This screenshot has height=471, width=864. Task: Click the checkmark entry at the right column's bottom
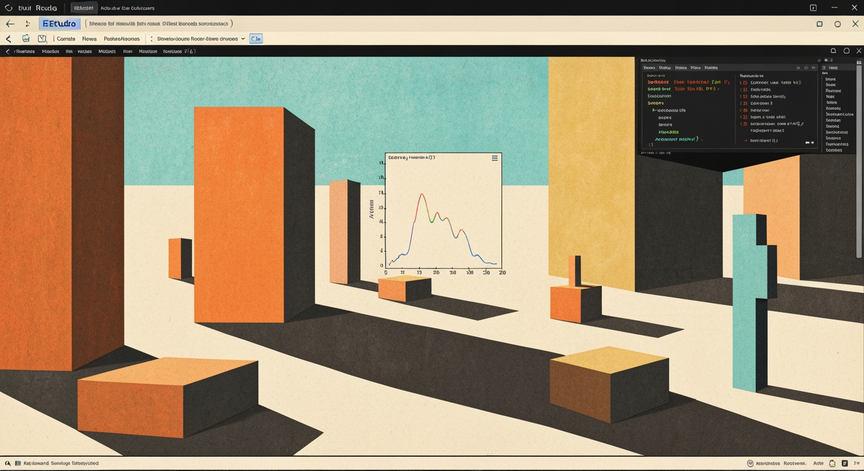[x=760, y=140]
